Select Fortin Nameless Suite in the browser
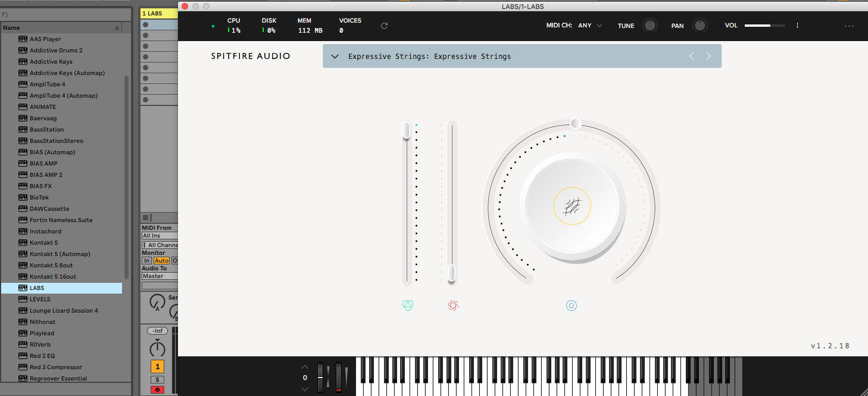 61,220
